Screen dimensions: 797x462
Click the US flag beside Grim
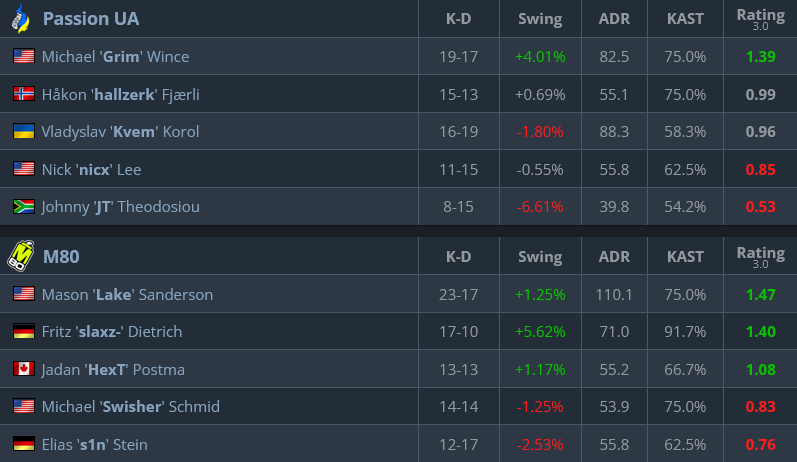click(x=24, y=57)
